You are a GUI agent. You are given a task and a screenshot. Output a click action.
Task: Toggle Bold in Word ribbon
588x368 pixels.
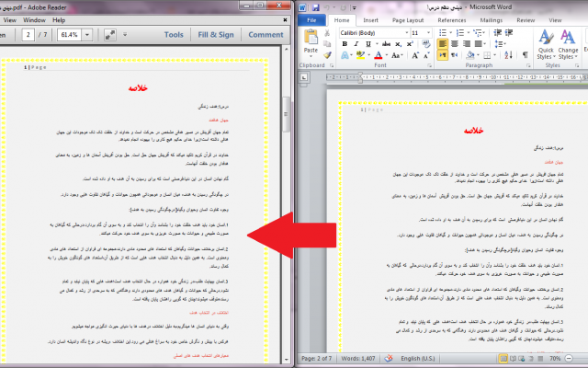click(x=345, y=44)
